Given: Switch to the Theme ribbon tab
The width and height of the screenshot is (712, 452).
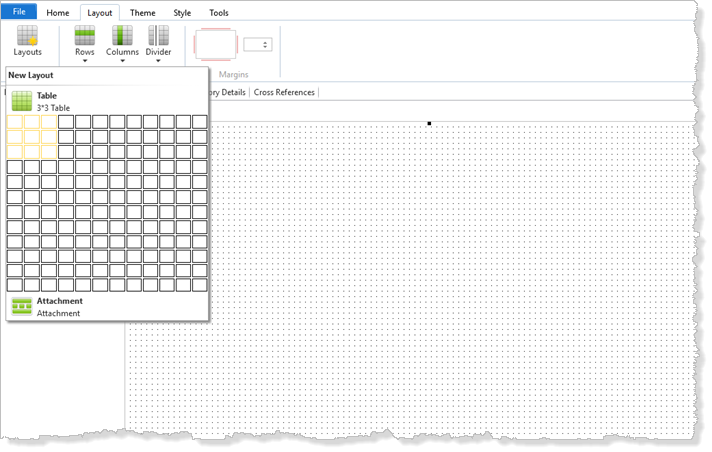Looking at the screenshot, I should [143, 13].
